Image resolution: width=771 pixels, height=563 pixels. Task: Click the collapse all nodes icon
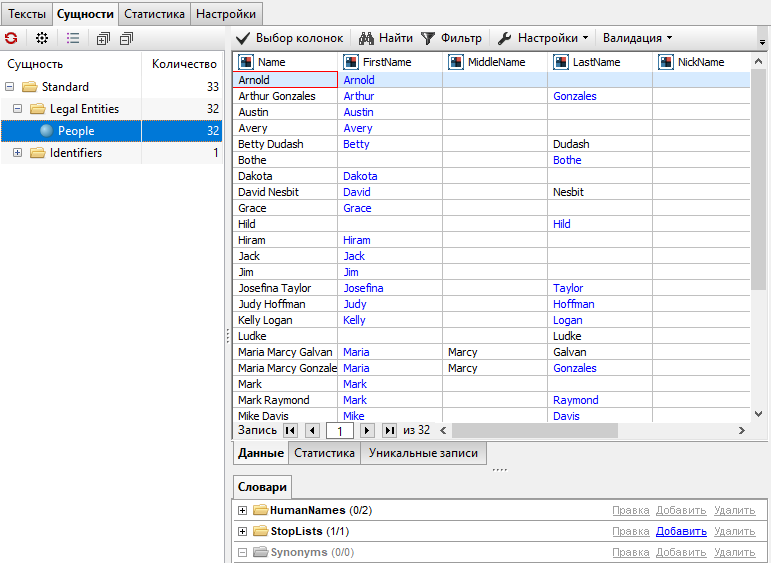126,38
